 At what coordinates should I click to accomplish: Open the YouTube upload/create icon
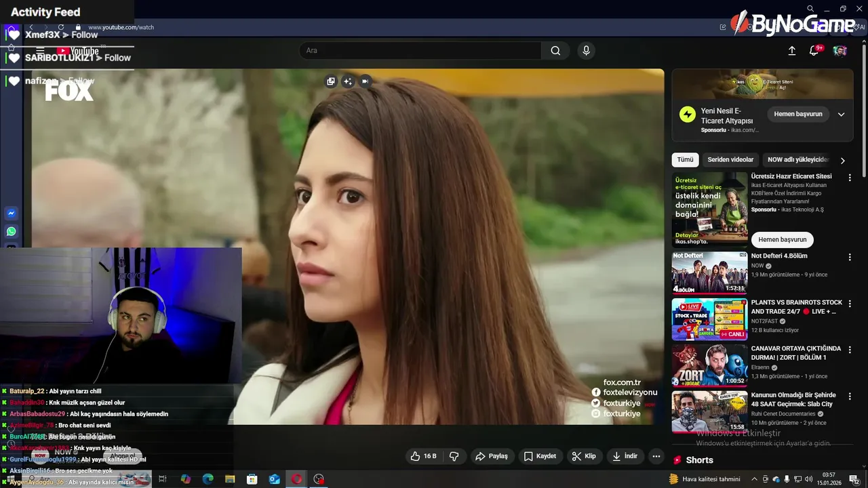[791, 51]
